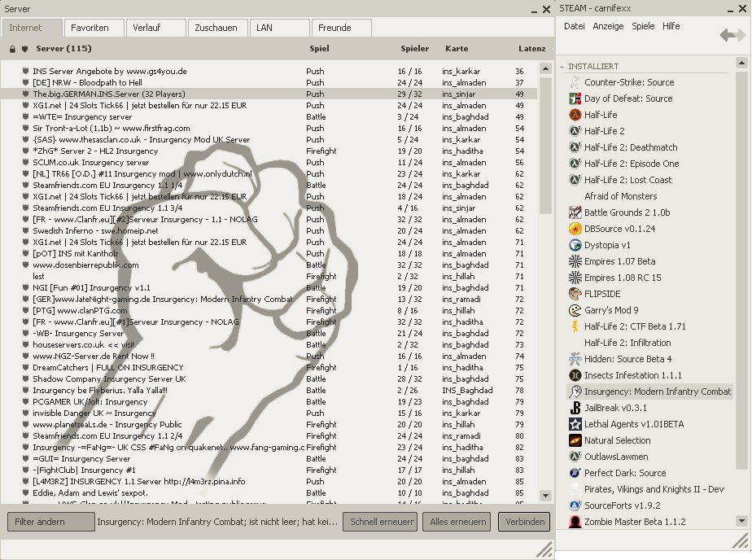Click the Half-Life 2: Deathmatch icon
Screen dimensions: 752x560
(575, 147)
